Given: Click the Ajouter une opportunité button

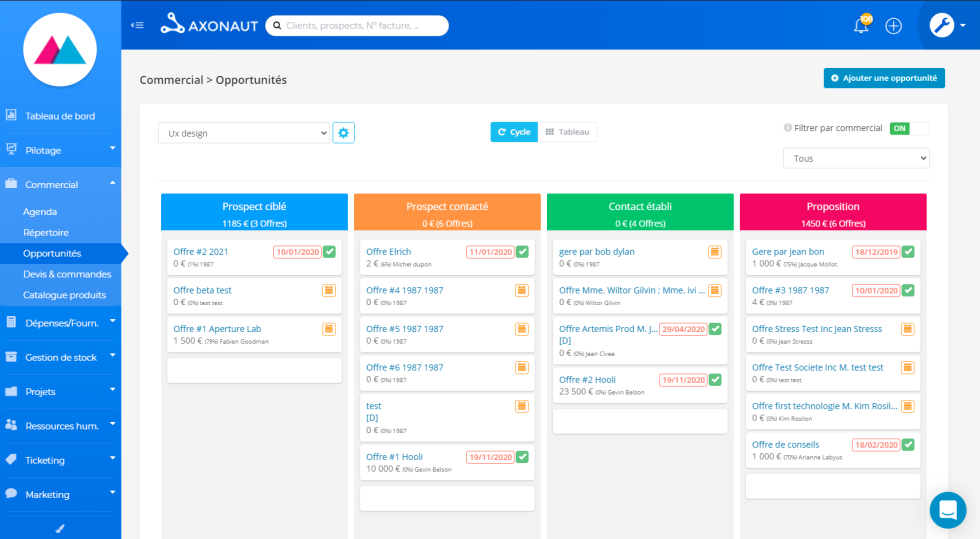Looking at the screenshot, I should [884, 78].
